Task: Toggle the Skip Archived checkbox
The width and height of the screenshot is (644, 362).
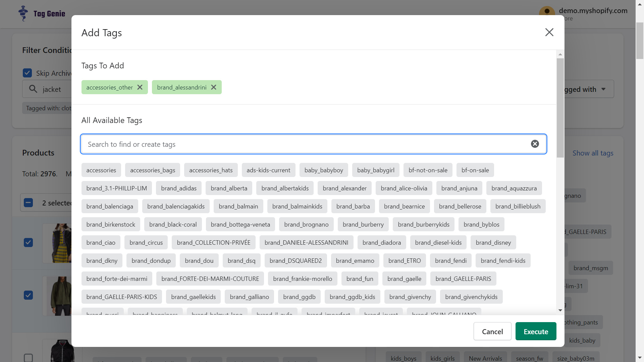Action: click(28, 73)
